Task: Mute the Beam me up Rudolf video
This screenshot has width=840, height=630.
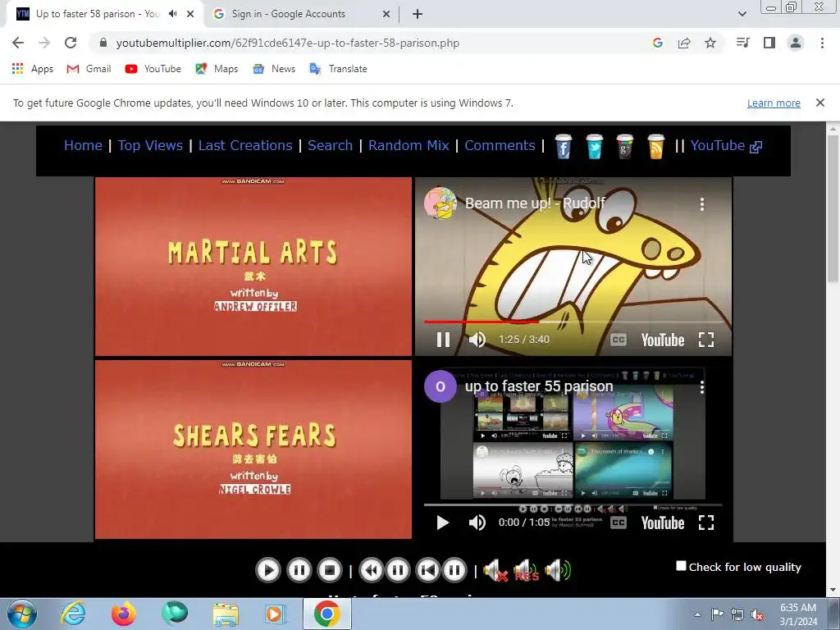Action: click(477, 340)
